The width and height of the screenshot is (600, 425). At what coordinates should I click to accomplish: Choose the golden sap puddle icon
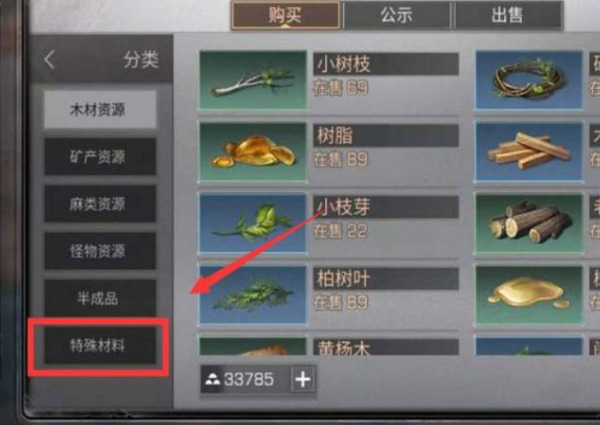(x=529, y=295)
